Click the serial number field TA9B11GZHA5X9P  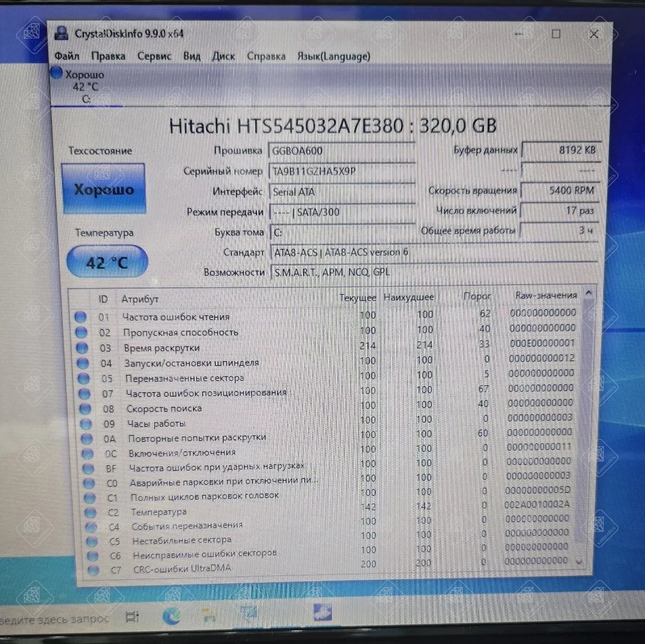point(342,171)
